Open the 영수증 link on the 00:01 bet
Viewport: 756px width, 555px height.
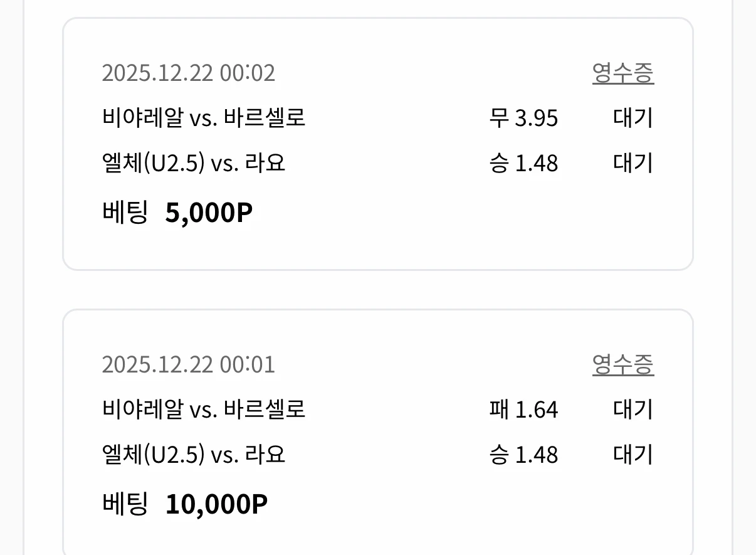point(624,364)
